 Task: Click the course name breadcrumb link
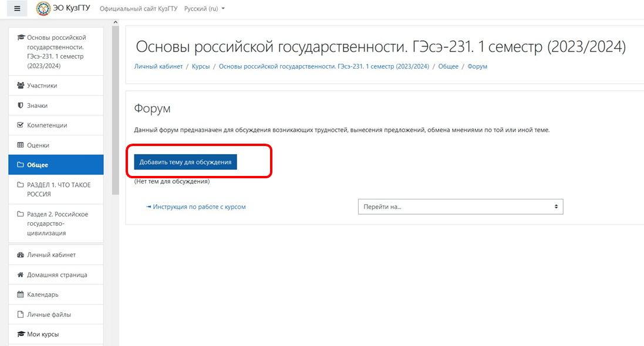(323, 66)
